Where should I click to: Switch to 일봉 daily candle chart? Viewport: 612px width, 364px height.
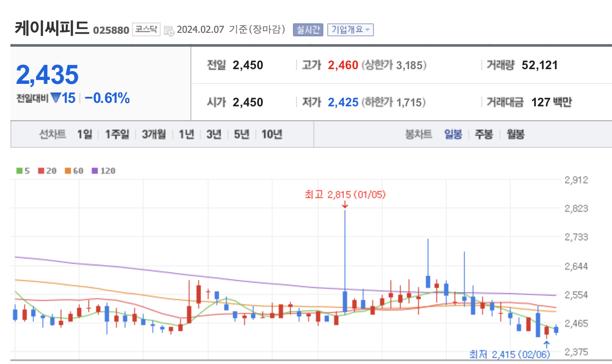tap(453, 134)
